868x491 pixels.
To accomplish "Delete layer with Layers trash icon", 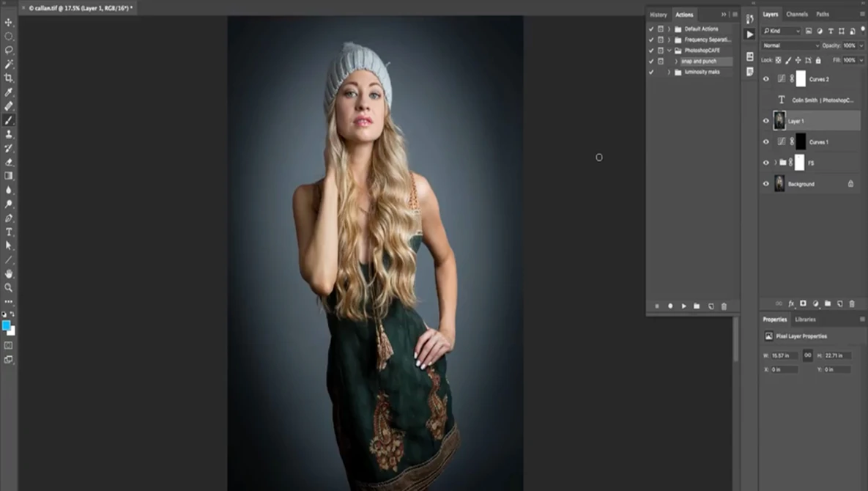I will (x=852, y=303).
